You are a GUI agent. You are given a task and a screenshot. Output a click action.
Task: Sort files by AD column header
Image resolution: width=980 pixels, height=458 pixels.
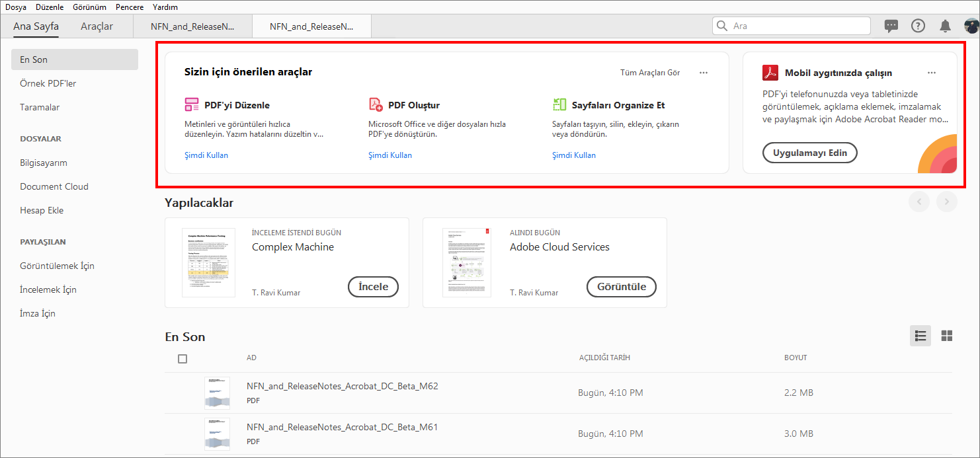pos(251,358)
